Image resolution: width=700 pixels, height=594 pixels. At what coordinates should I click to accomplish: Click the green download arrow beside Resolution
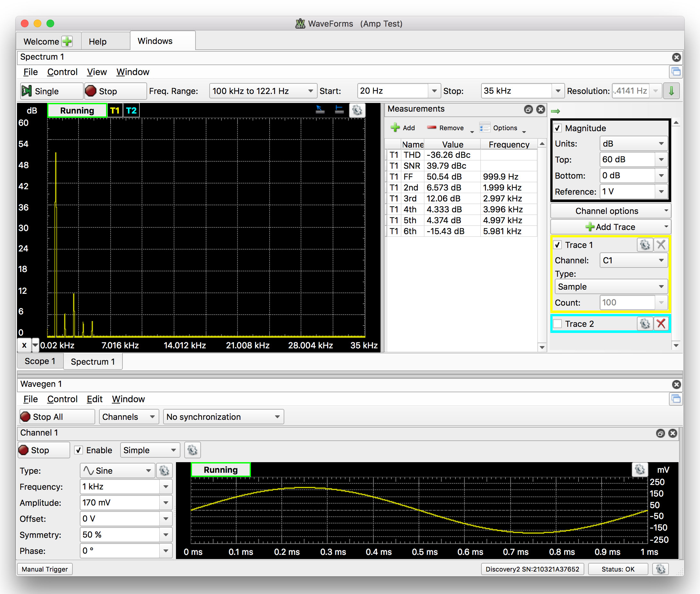671,91
